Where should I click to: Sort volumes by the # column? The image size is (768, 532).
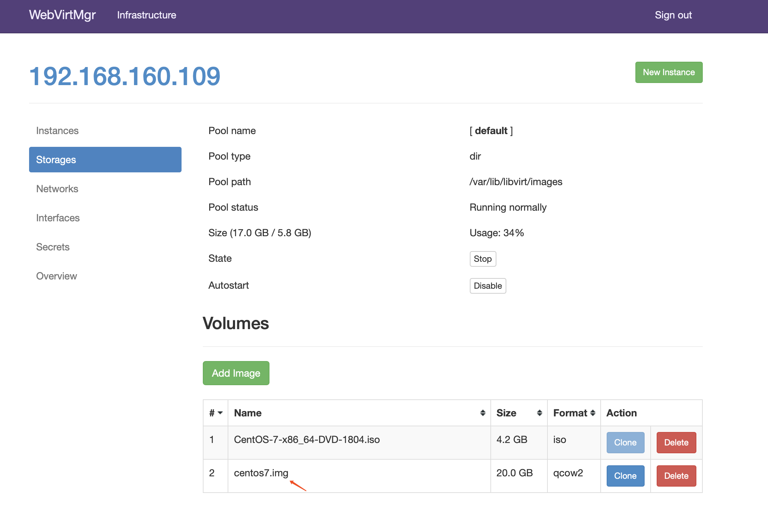(216, 413)
